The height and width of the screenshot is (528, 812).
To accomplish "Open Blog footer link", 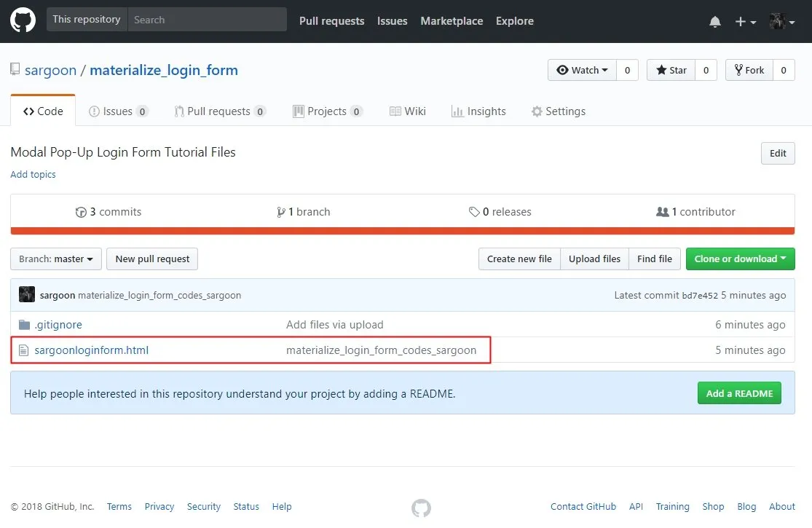I will 746,506.
